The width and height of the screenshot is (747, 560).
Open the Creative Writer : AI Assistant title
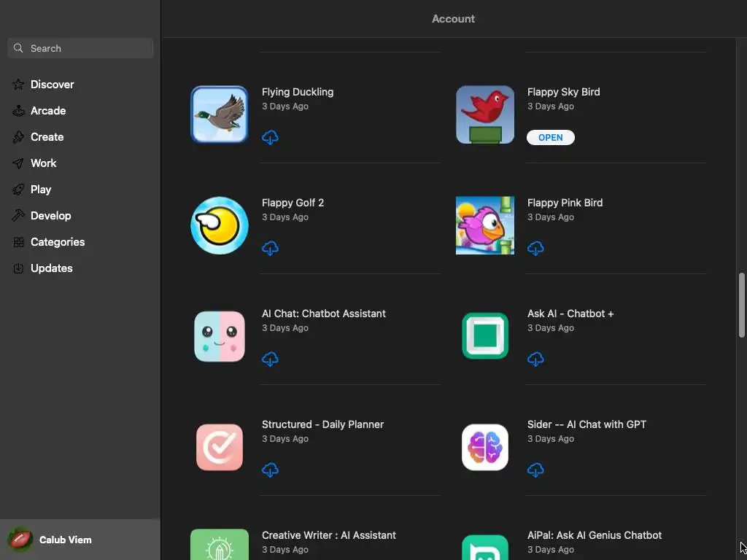pos(329,535)
